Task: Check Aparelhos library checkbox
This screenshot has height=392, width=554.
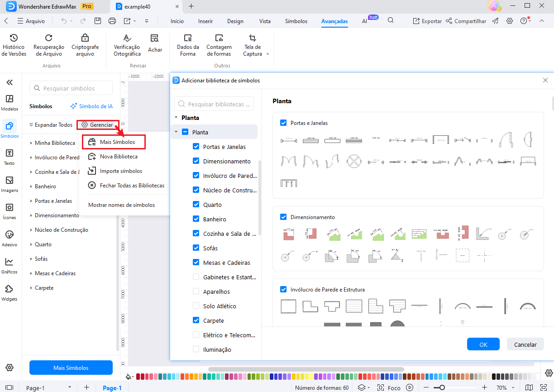Action: (196, 292)
